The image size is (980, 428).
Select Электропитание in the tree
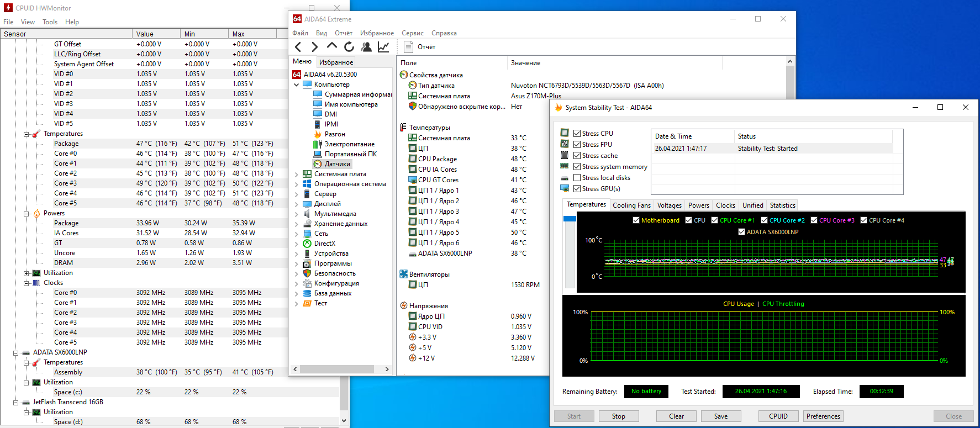[350, 144]
